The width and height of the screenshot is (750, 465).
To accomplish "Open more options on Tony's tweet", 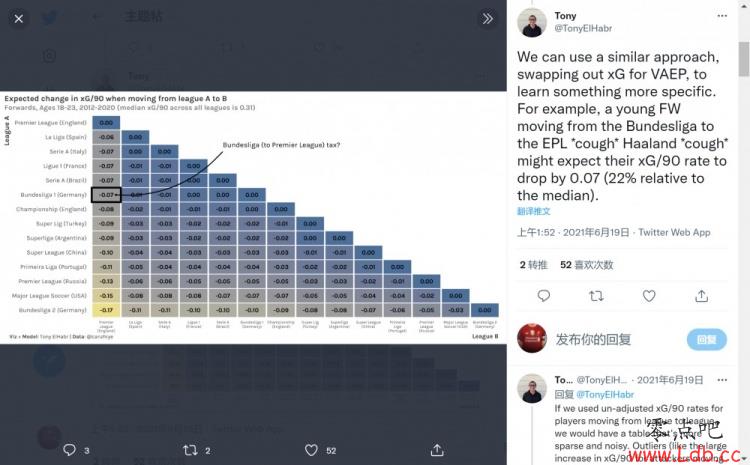I will [722, 16].
